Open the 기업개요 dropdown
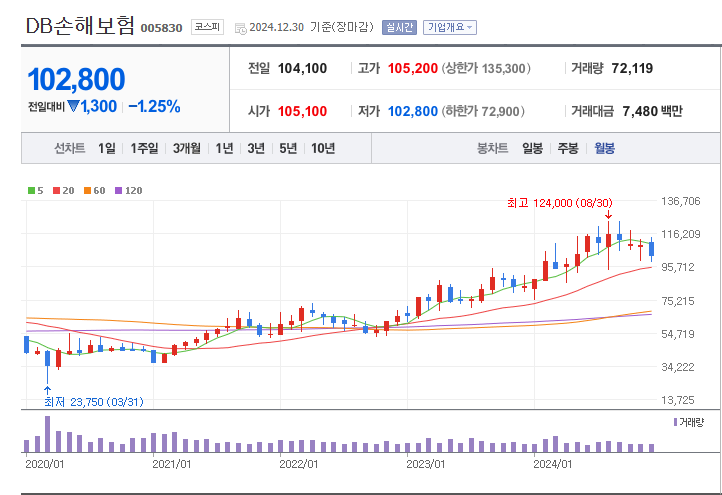 (450, 28)
